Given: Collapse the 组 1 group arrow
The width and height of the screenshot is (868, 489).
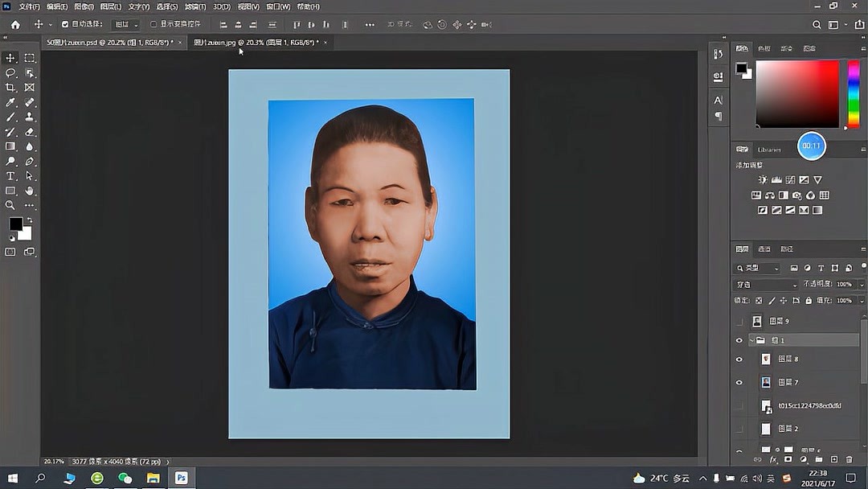Looking at the screenshot, I should [x=751, y=340].
